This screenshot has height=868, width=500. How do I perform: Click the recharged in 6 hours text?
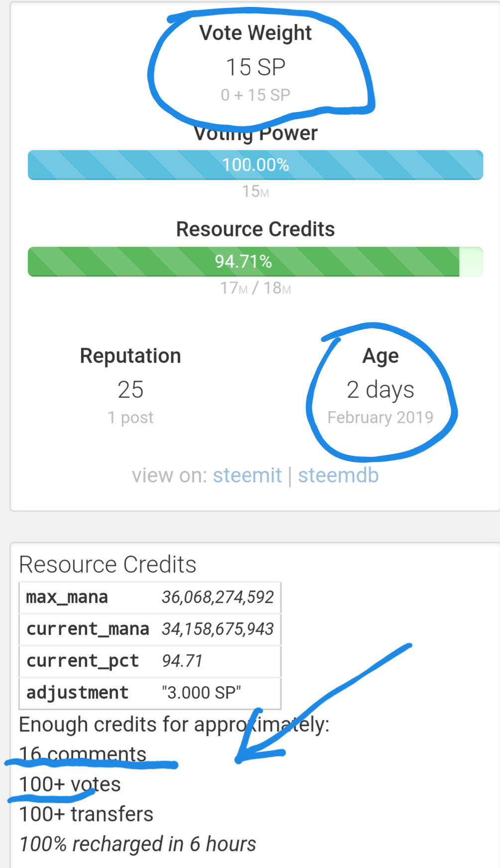point(137,845)
